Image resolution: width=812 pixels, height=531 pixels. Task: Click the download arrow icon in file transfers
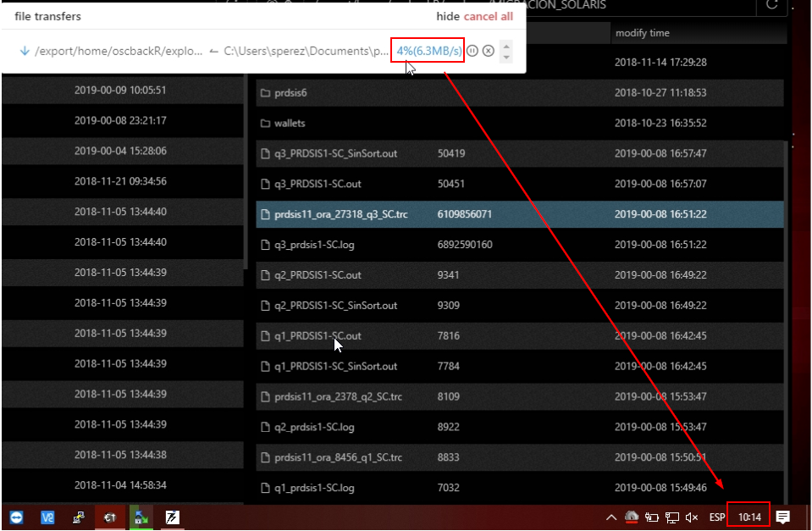(25, 51)
